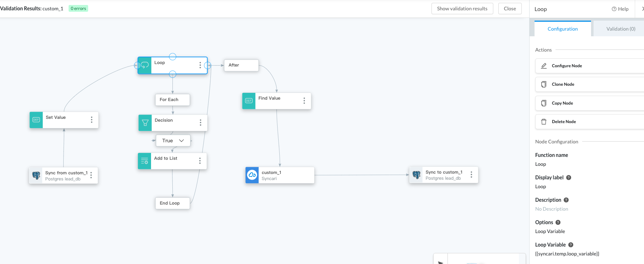Open the Decision node's three-dot menu
The image size is (644, 264).
pyautogui.click(x=200, y=122)
